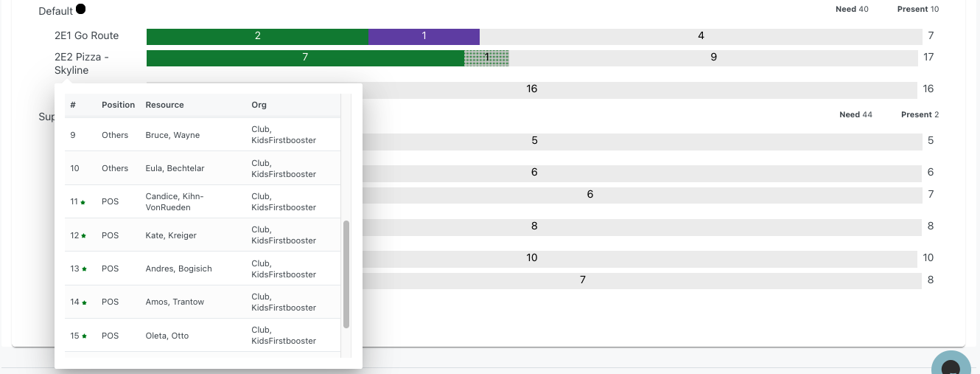Open the chat bubble widget

point(953,367)
